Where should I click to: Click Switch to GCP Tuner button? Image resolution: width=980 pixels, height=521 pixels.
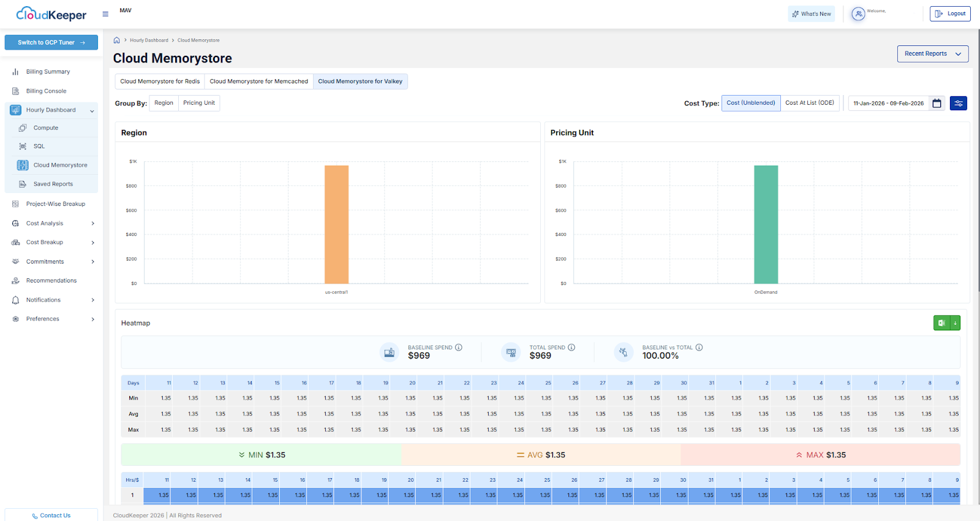tap(51, 42)
